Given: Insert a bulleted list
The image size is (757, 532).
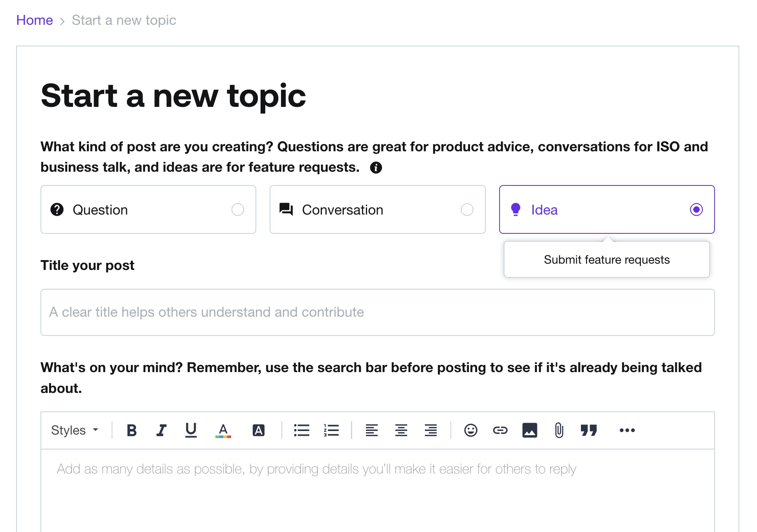Looking at the screenshot, I should [x=301, y=430].
